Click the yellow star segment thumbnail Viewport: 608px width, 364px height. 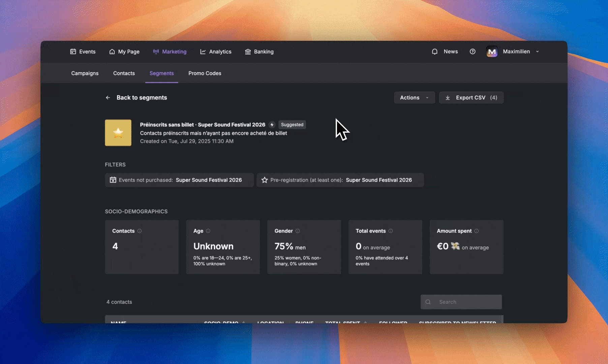pyautogui.click(x=118, y=133)
